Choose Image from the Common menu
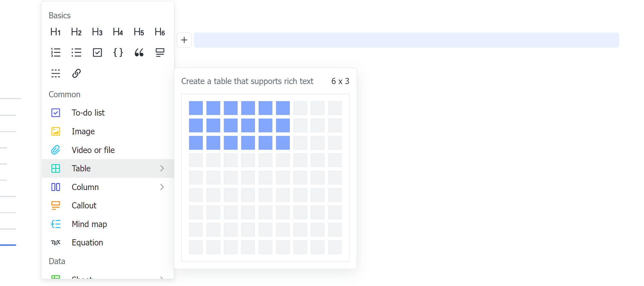This screenshot has height=286, width=644. click(83, 131)
